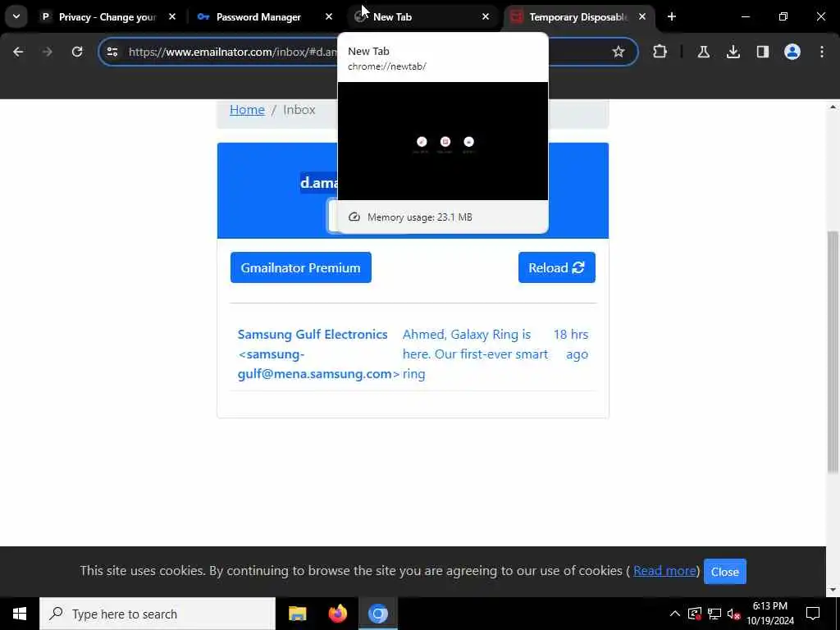Go forward with the forward arrow
The width and height of the screenshot is (840, 630).
[x=47, y=52]
